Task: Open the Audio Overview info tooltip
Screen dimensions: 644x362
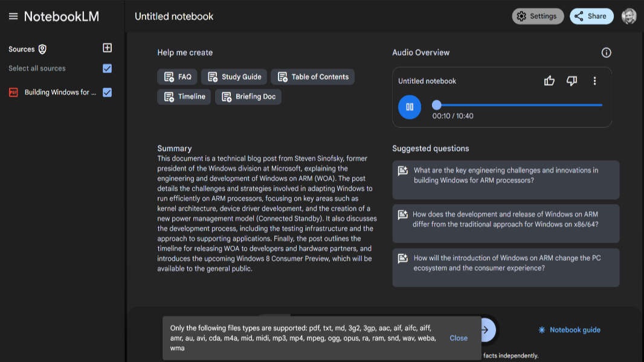Action: pyautogui.click(x=606, y=52)
